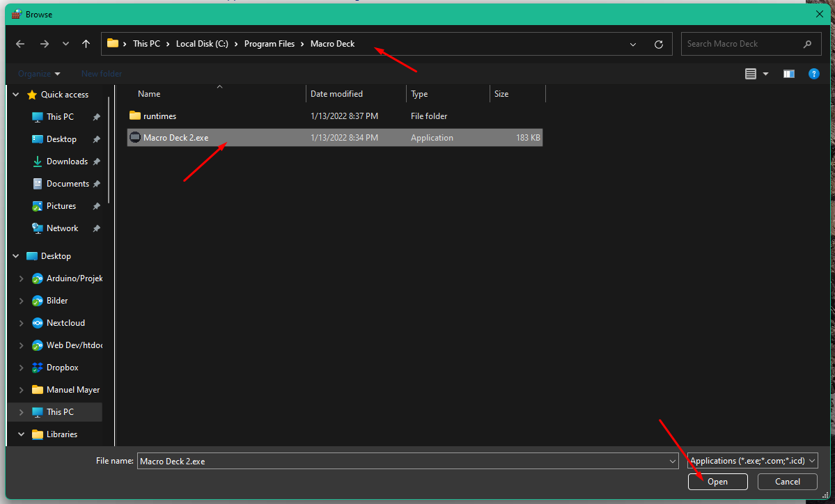Collapse the Libraries node
Image resolution: width=835 pixels, height=504 pixels.
coord(22,434)
